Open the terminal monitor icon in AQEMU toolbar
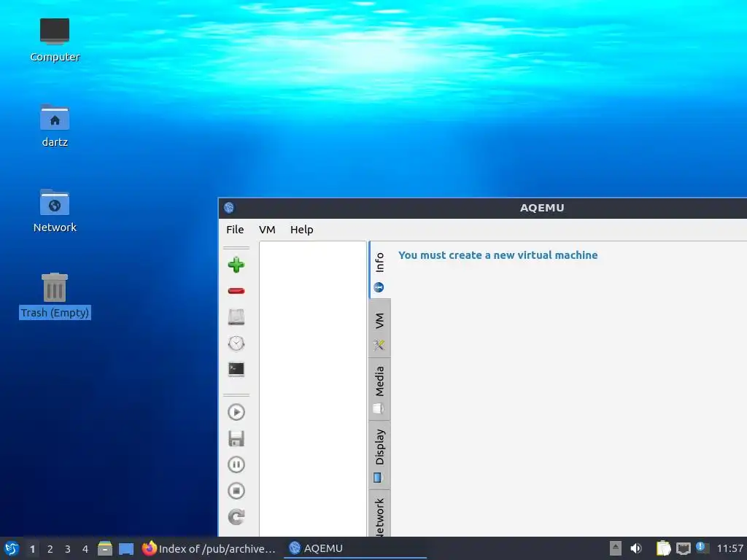747x560 pixels. click(236, 370)
